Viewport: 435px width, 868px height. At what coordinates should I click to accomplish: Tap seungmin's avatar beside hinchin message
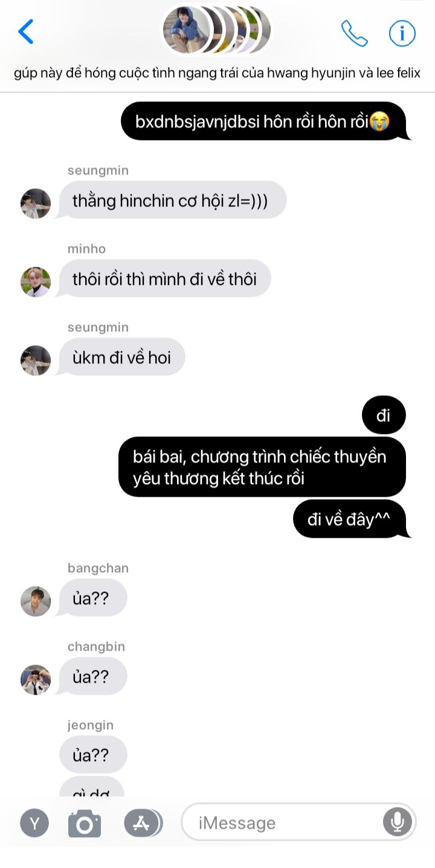tap(36, 203)
